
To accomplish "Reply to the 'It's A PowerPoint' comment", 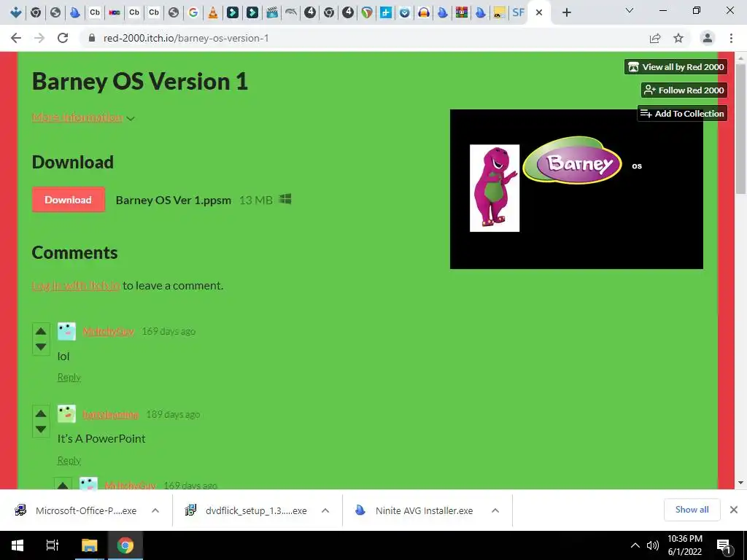I will [x=69, y=460].
